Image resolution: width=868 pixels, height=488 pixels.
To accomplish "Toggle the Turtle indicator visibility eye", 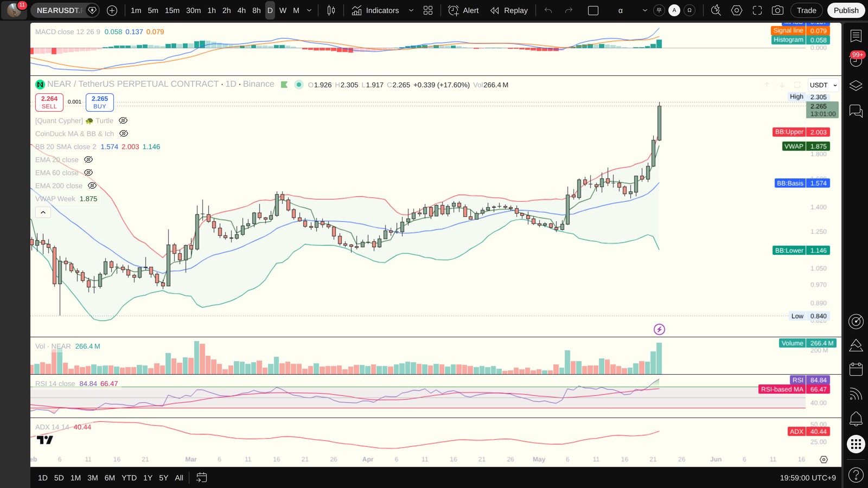I will [123, 120].
